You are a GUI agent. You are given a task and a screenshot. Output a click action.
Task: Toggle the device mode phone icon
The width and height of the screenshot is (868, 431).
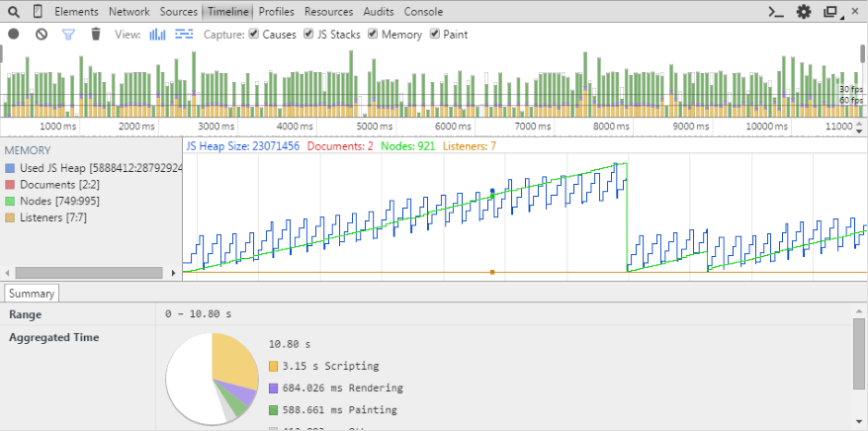38,12
